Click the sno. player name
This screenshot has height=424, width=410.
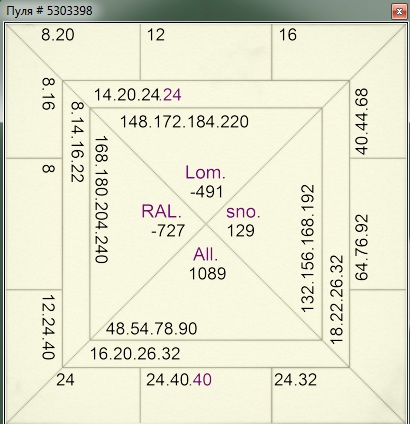tap(243, 212)
